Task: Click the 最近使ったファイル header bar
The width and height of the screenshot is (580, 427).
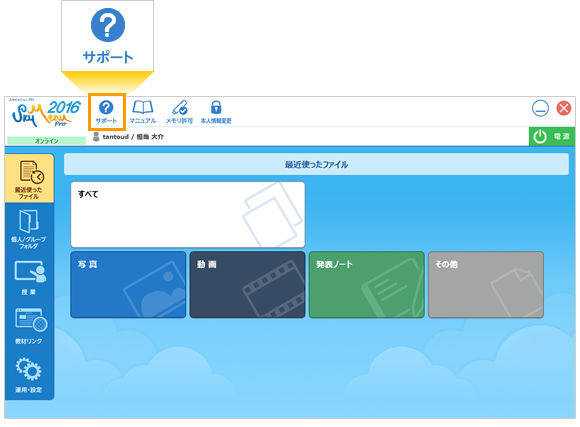Action: [x=316, y=164]
